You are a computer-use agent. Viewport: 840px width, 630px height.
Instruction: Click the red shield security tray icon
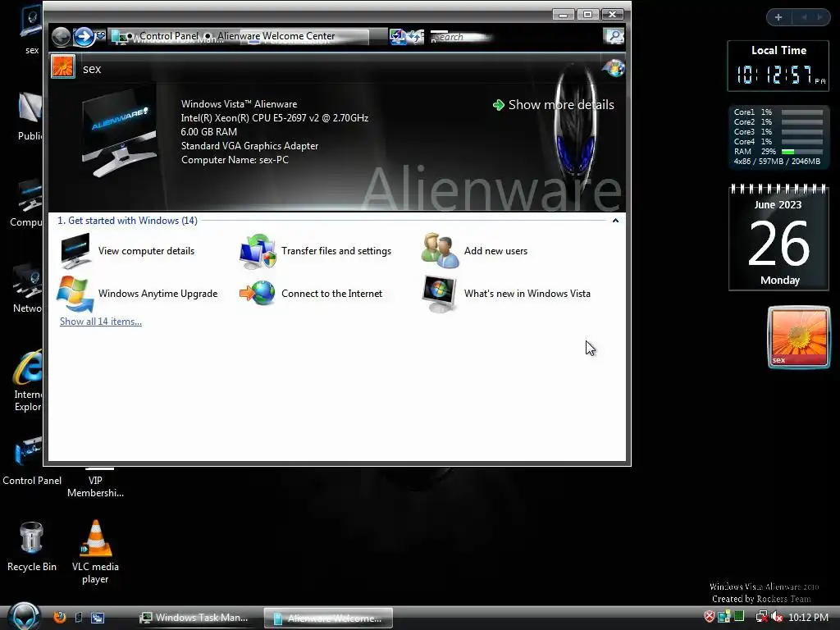[x=709, y=617]
